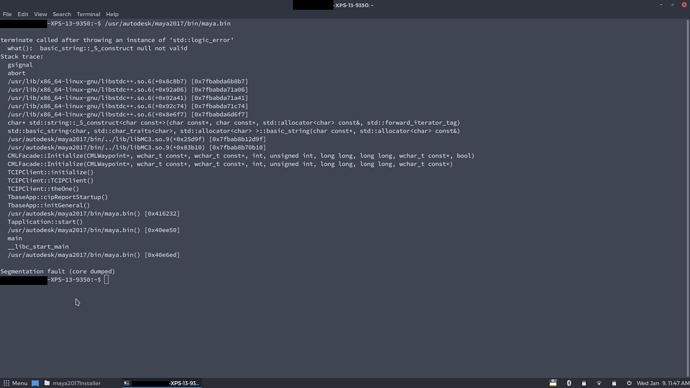Select the XPS-13 terminal taskbar entry
Screen dimensions: 690x388
[x=162, y=383]
